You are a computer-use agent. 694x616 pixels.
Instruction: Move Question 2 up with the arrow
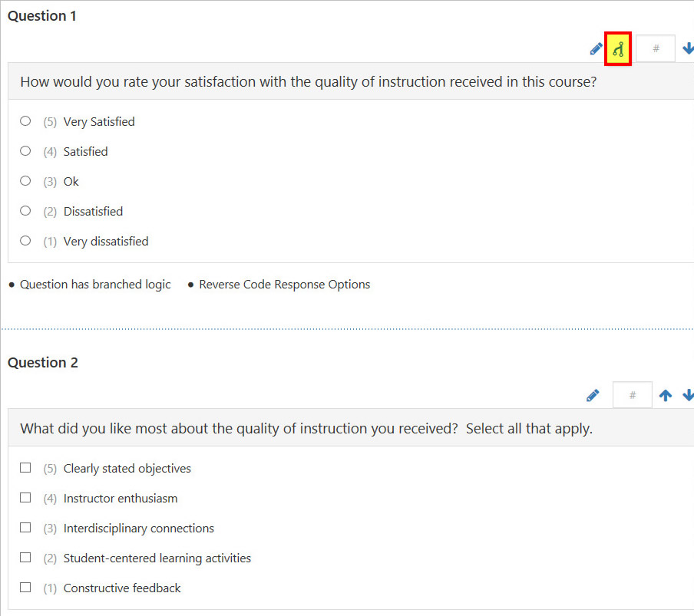(665, 394)
